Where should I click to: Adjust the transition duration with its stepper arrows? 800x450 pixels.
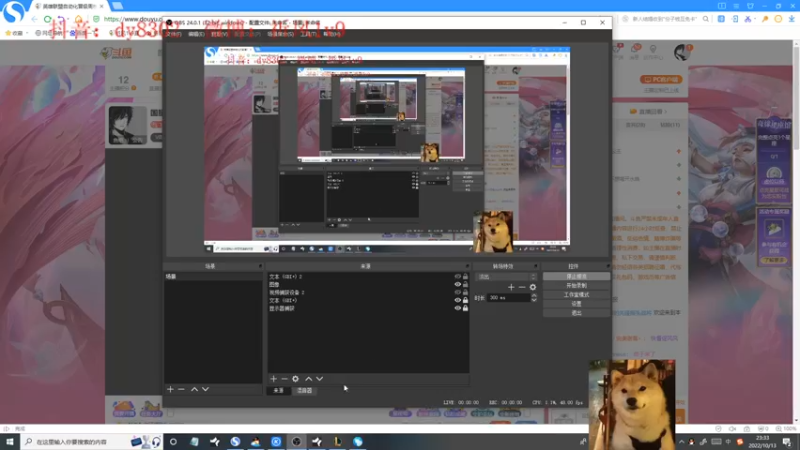534,297
